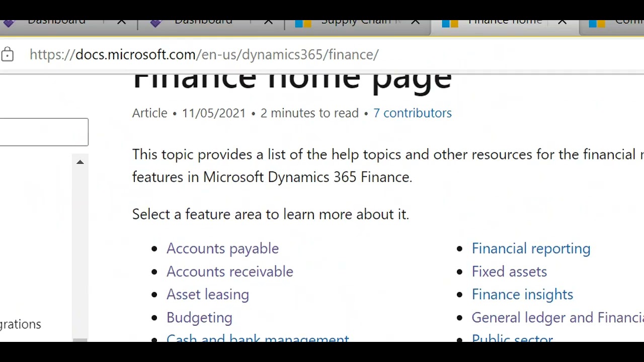Click the article date 11/05/2021

[214, 113]
